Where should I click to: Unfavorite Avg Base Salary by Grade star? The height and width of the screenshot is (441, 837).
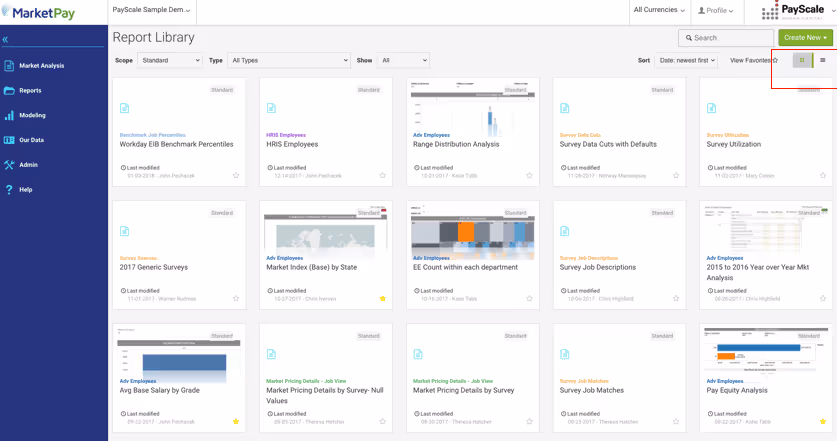pos(236,421)
